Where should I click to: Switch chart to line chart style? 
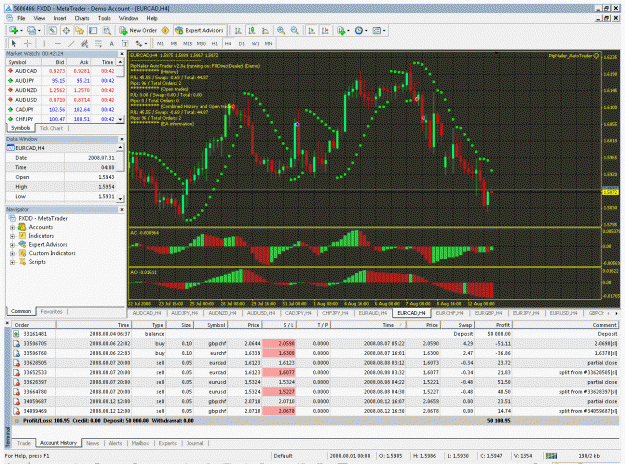(x=265, y=30)
